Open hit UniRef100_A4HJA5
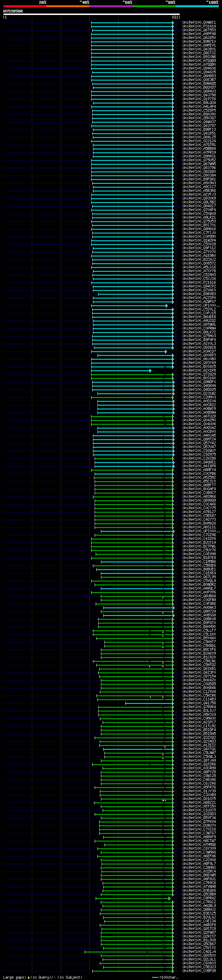Screen dimensions: 222x980 [199, 435]
